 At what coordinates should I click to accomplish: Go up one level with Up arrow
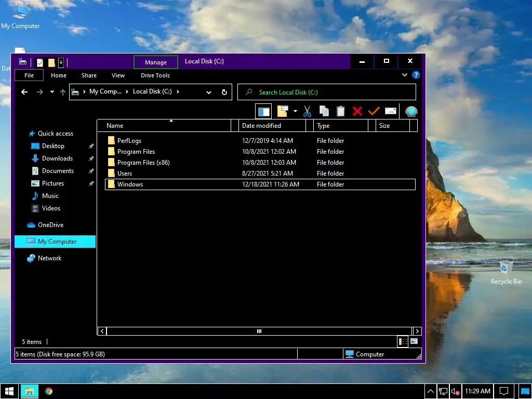[x=62, y=92]
